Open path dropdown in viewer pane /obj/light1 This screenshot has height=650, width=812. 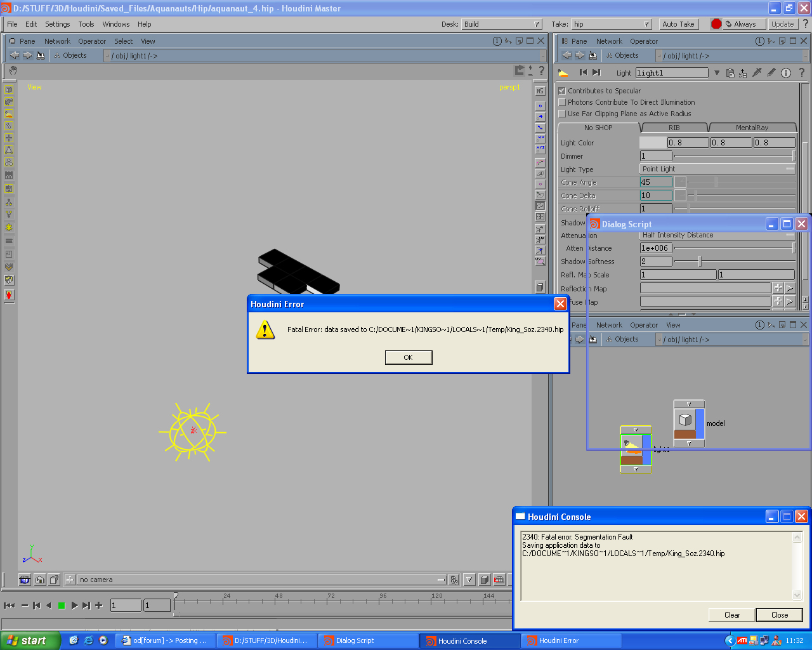click(542, 56)
